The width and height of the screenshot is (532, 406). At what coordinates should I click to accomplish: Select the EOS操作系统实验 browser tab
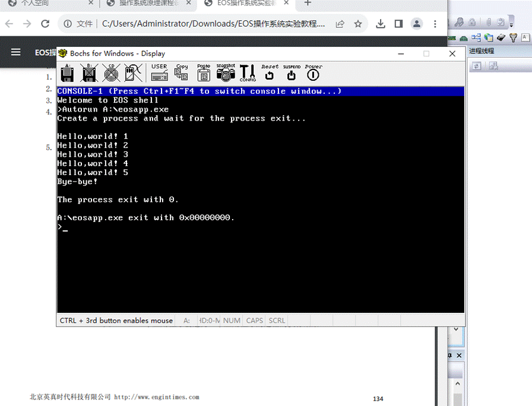tap(248, 3)
